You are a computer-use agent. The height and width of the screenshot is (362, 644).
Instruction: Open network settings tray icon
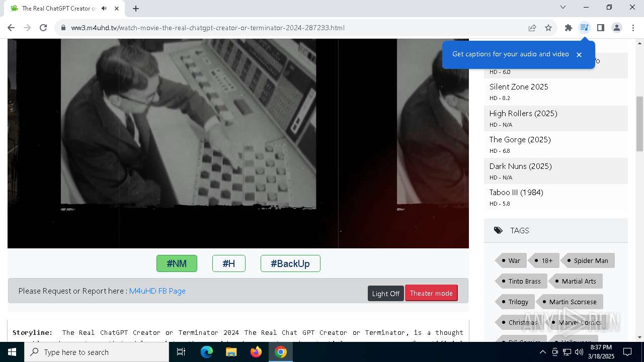coord(567,352)
